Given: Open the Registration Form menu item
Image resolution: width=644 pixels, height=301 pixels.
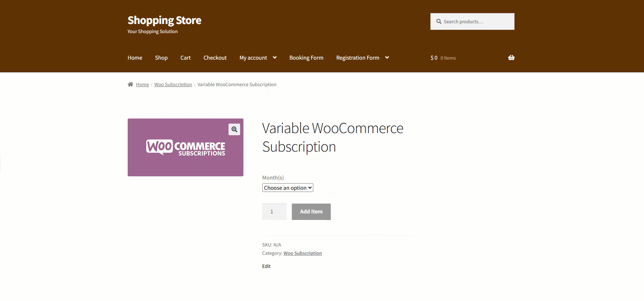Looking at the screenshot, I should pos(358,58).
